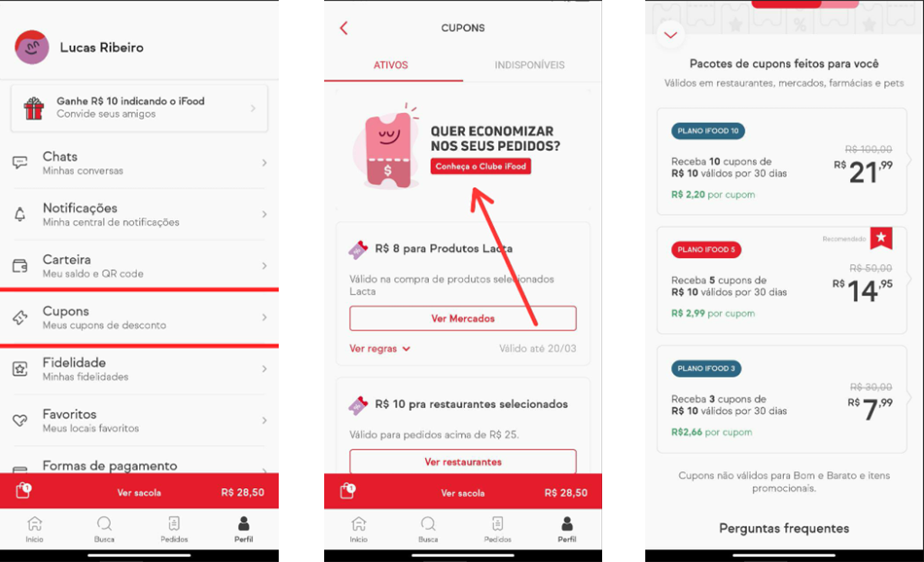This screenshot has width=924, height=562.
Task: Click the Ver Mercados button
Action: [463, 318]
